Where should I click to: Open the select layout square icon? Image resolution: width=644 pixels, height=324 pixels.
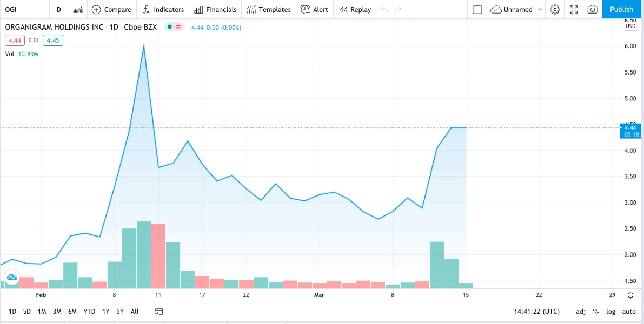pyautogui.click(x=477, y=9)
